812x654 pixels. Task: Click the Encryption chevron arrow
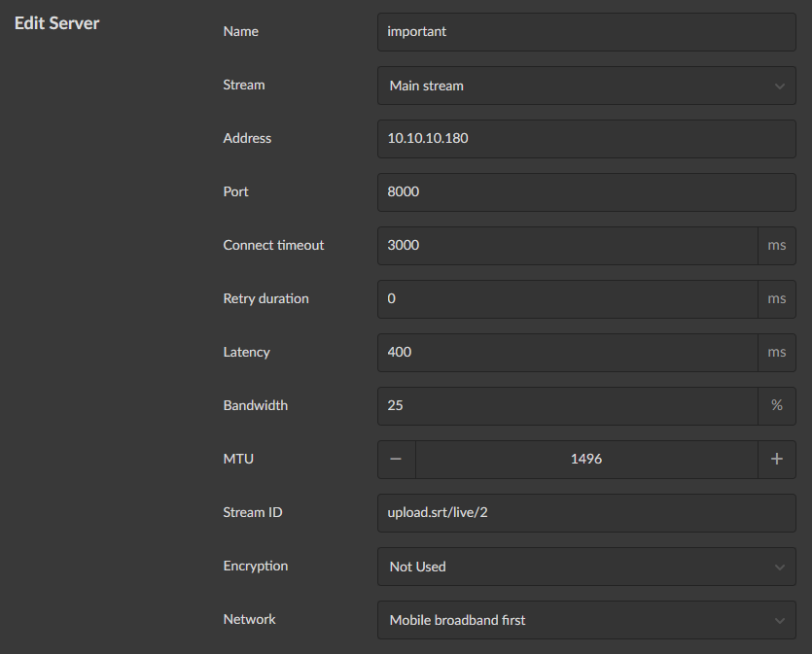pyautogui.click(x=779, y=567)
